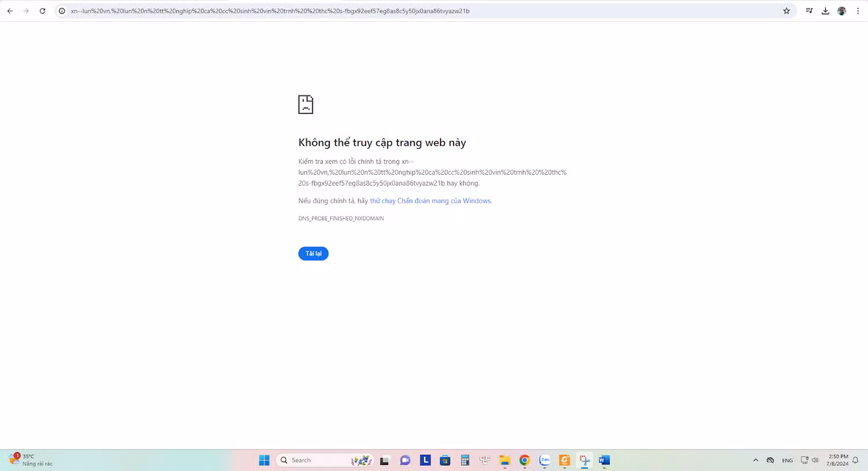
Task: Open the notifications bell icon
Action: 855,460
